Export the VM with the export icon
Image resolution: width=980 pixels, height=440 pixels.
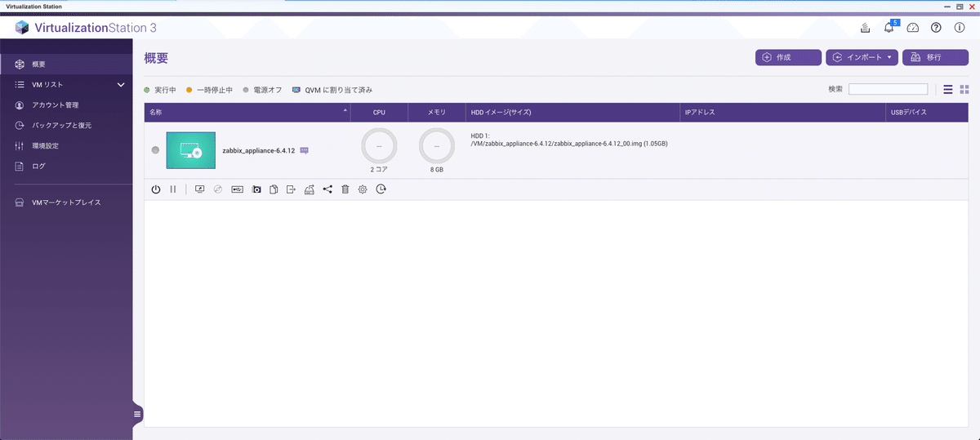click(x=291, y=189)
